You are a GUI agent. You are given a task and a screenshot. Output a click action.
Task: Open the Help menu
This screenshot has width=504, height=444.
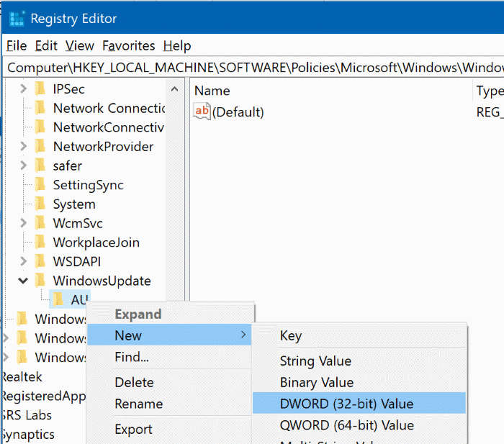177,46
